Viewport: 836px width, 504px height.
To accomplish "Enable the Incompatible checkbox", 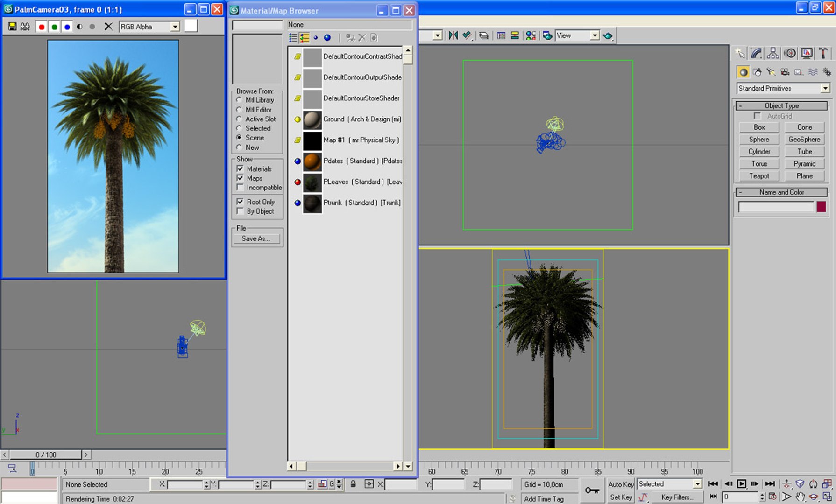I will coord(259,187).
